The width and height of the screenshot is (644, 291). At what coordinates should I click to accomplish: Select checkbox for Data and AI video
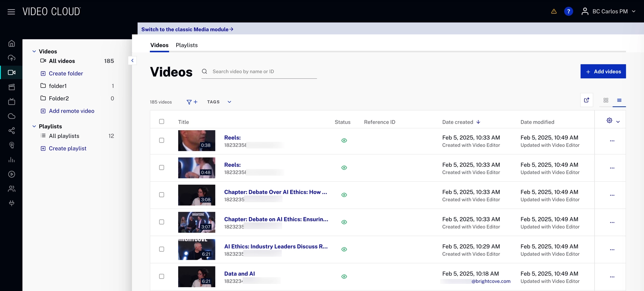pyautogui.click(x=161, y=276)
